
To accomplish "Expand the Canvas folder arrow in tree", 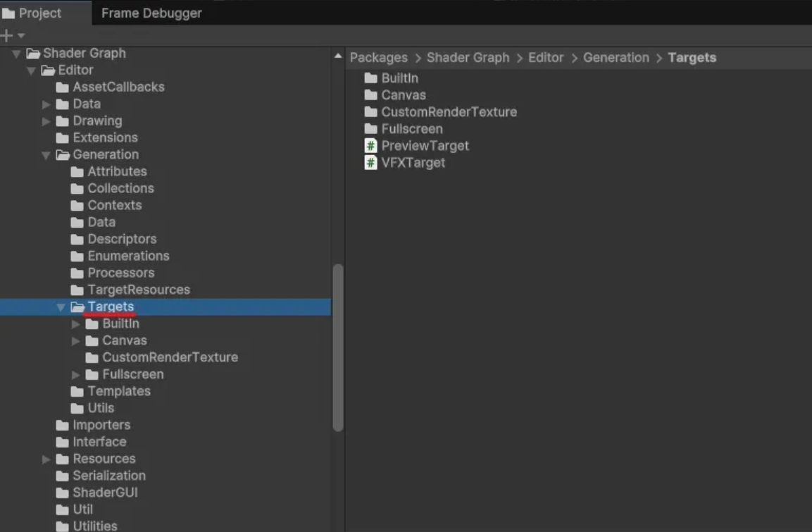I will (x=75, y=341).
